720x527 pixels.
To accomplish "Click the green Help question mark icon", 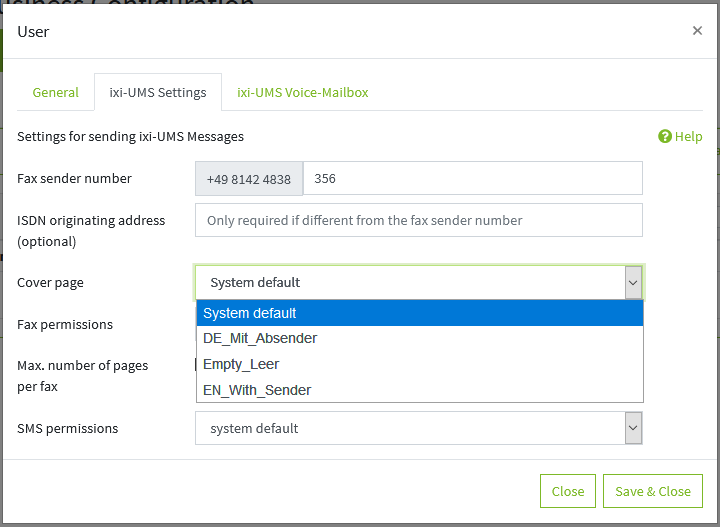I will click(665, 137).
